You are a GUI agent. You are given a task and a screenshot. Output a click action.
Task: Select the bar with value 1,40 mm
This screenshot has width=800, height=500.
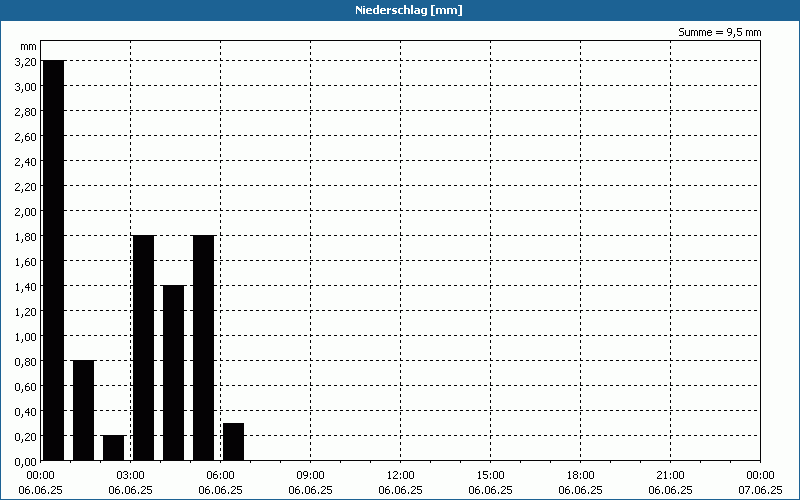coord(173,373)
